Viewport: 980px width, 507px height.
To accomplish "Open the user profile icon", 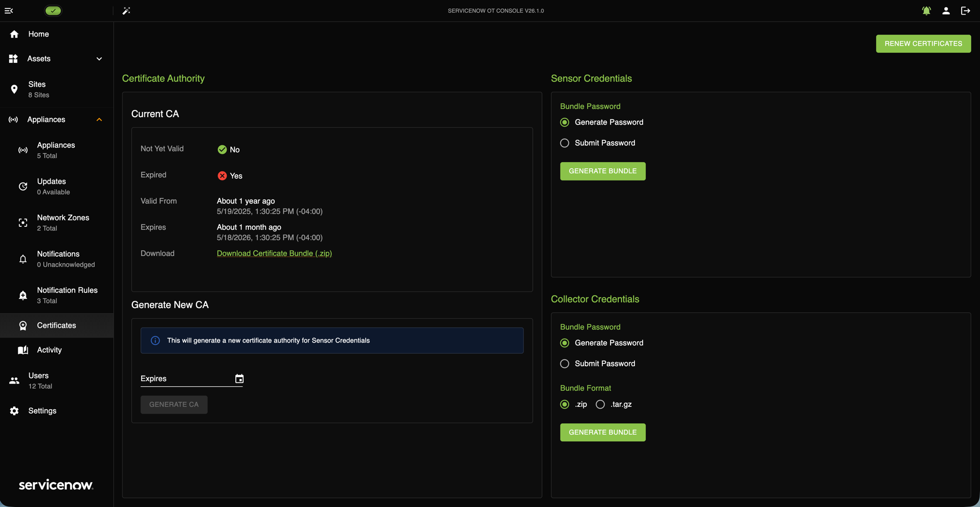I will 946,11.
